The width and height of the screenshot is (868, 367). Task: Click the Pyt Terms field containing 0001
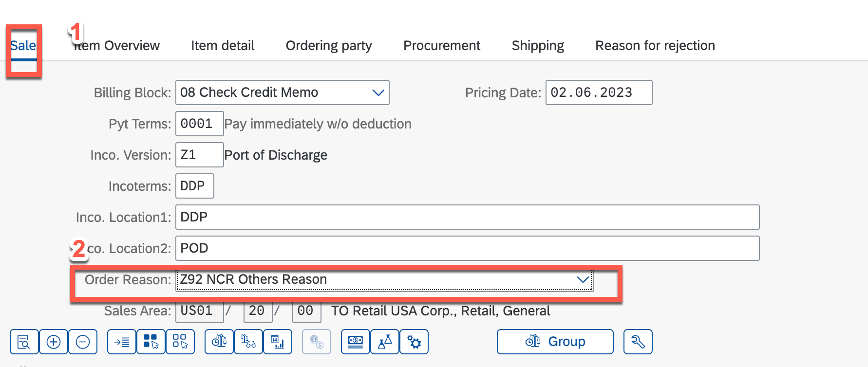coord(199,124)
